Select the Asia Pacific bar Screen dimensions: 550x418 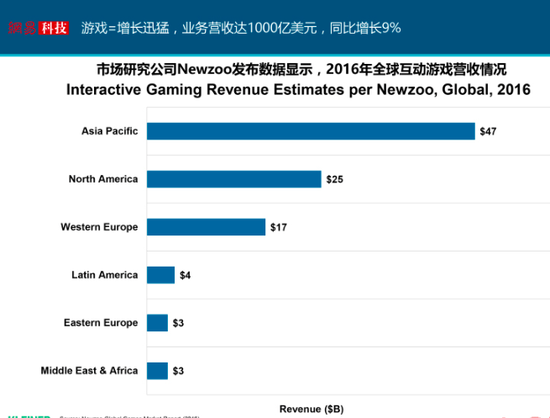(311, 131)
